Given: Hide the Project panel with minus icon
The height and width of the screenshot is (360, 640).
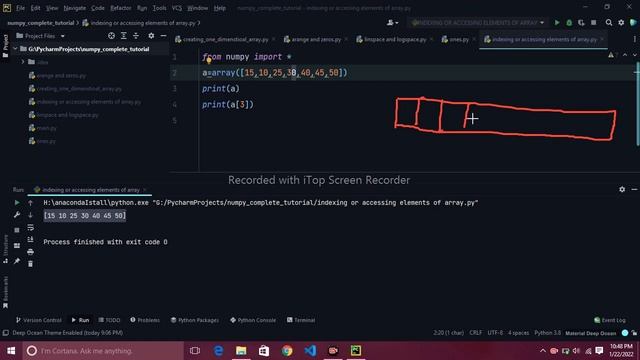Looking at the screenshot, I should pyautogui.click(x=163, y=36).
